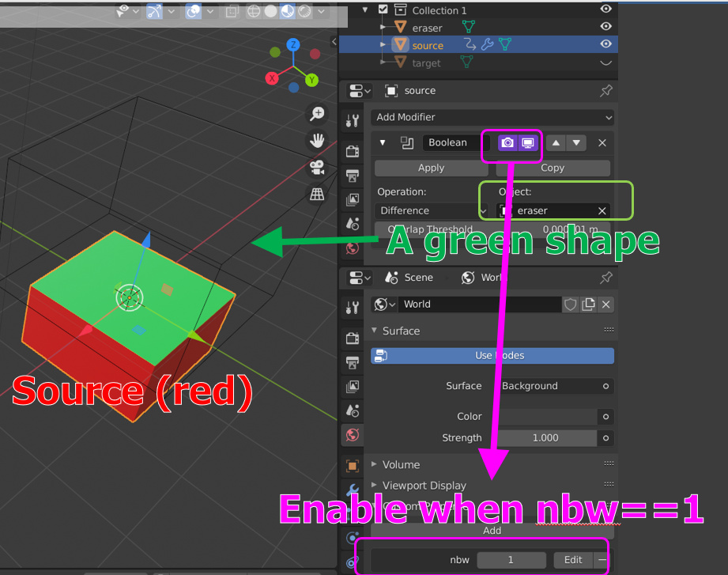The width and height of the screenshot is (728, 575).
Task: Open viewport shading options dropdown
Action: coord(321,11)
